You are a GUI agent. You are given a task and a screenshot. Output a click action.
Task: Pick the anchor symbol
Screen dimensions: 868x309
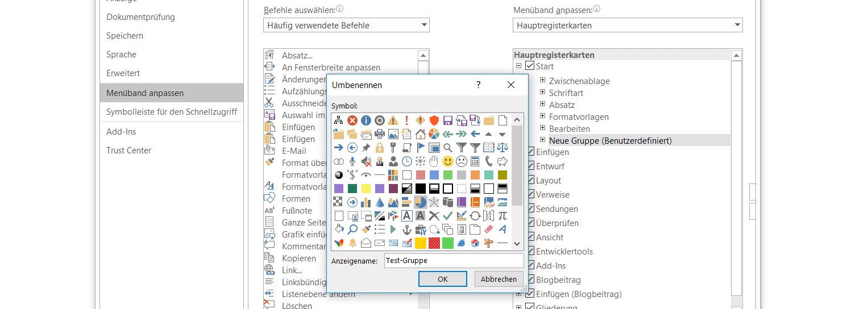[x=407, y=229]
